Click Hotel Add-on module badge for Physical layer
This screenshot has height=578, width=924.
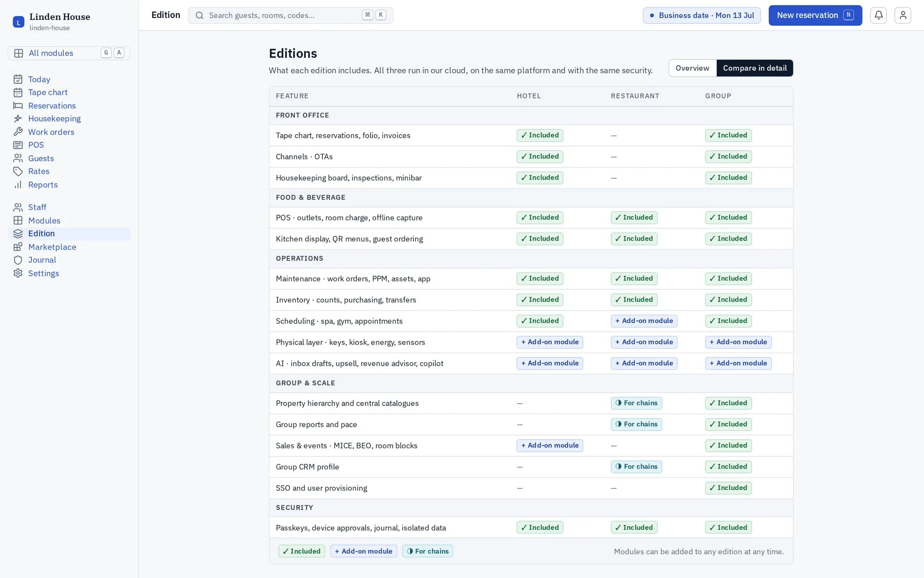(550, 342)
